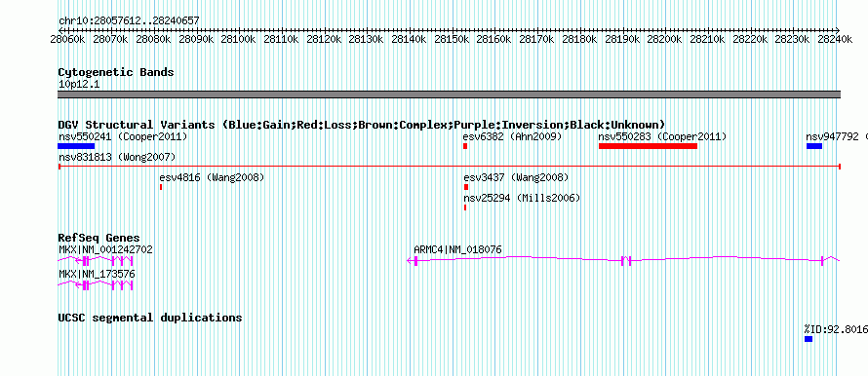Open the nsv831813 (Wong2007) label
The image size is (868, 376).
pos(117,158)
